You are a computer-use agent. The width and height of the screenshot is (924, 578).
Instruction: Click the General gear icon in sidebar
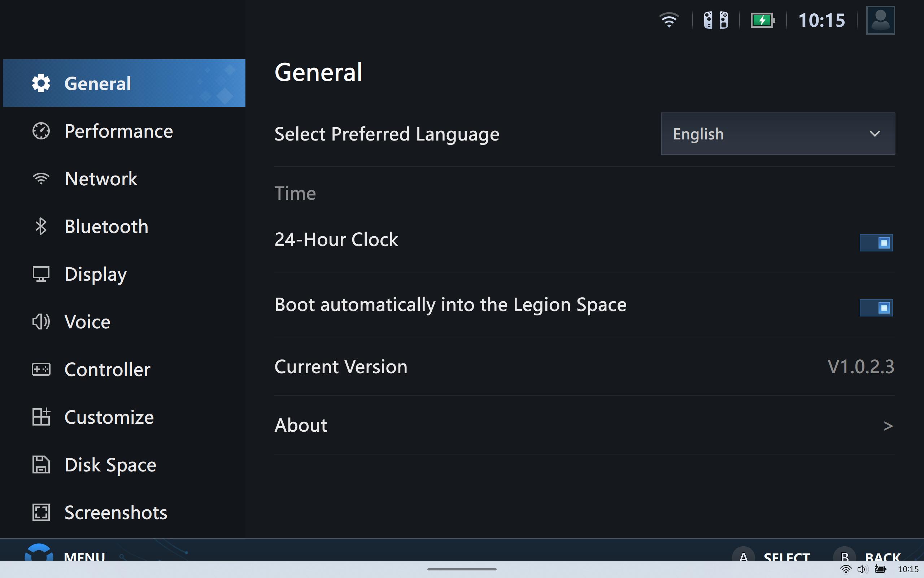coord(41,83)
